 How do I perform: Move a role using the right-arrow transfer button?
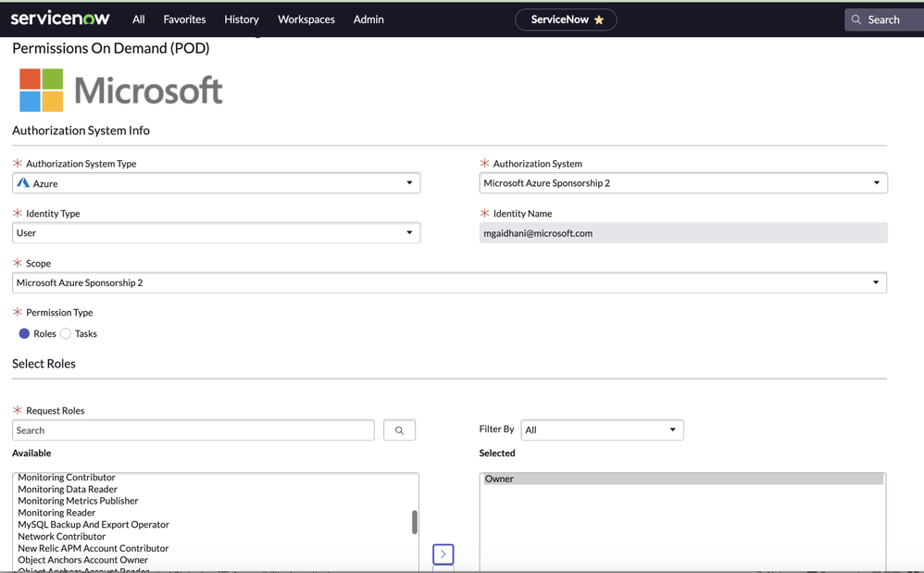coord(443,554)
